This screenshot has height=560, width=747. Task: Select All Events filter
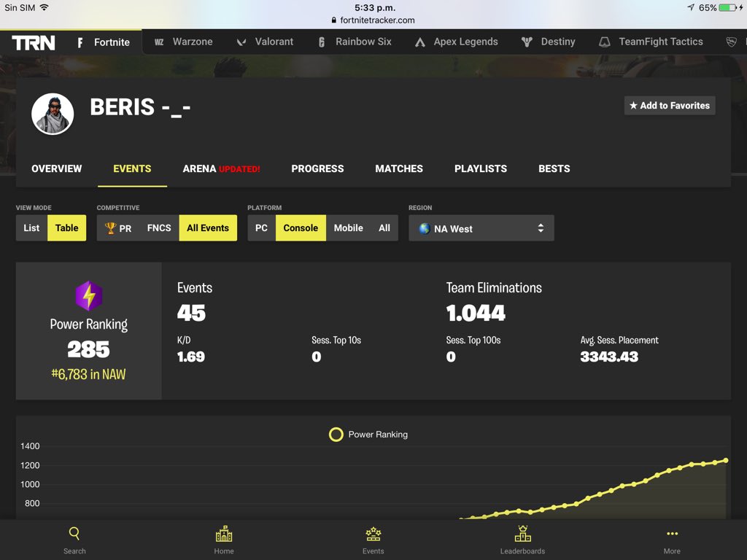pos(208,228)
